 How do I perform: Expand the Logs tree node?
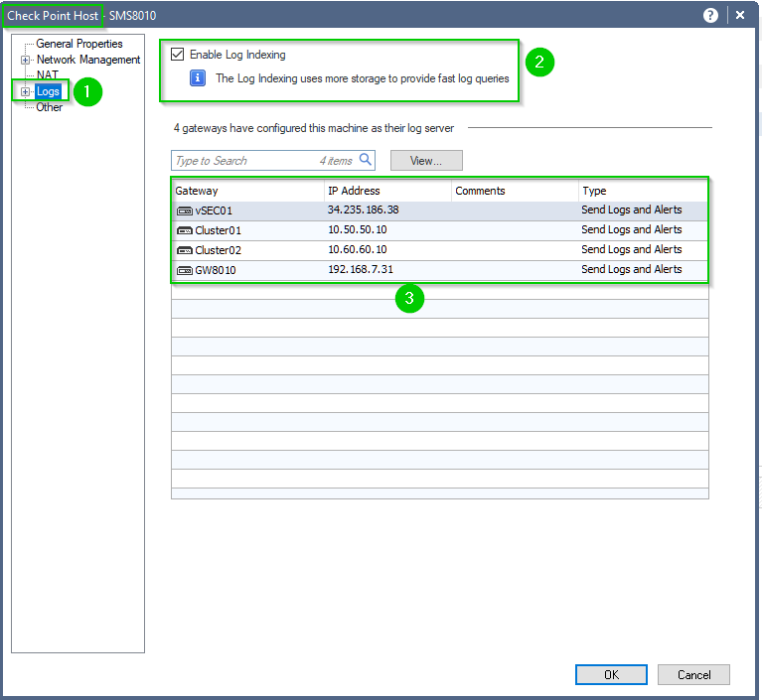point(25,91)
